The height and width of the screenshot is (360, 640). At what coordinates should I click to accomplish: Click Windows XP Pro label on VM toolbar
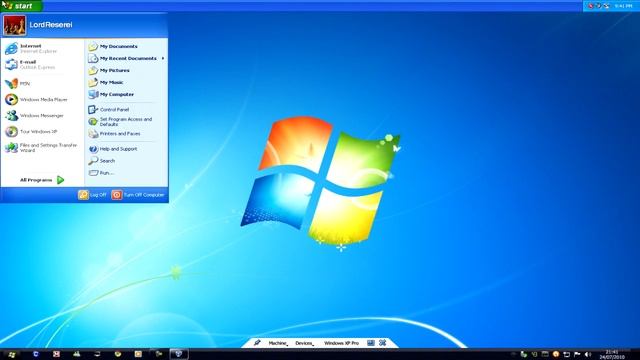point(341,343)
